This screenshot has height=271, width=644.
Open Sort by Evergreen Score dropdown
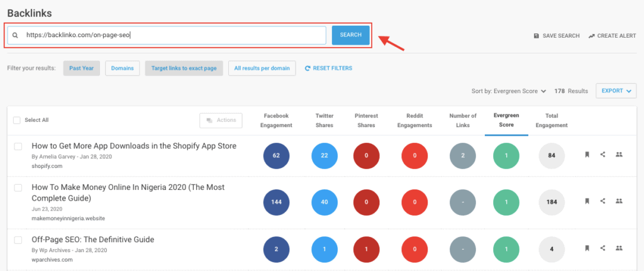click(509, 91)
